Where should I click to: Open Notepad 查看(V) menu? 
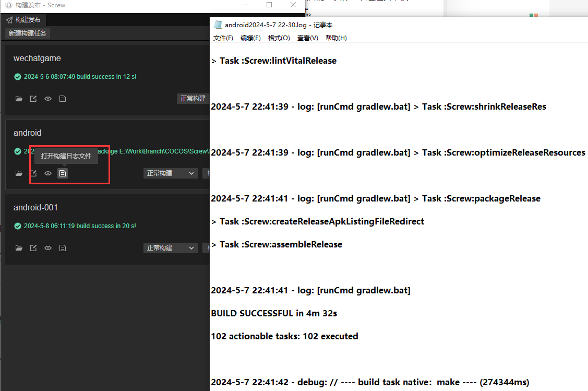point(307,38)
